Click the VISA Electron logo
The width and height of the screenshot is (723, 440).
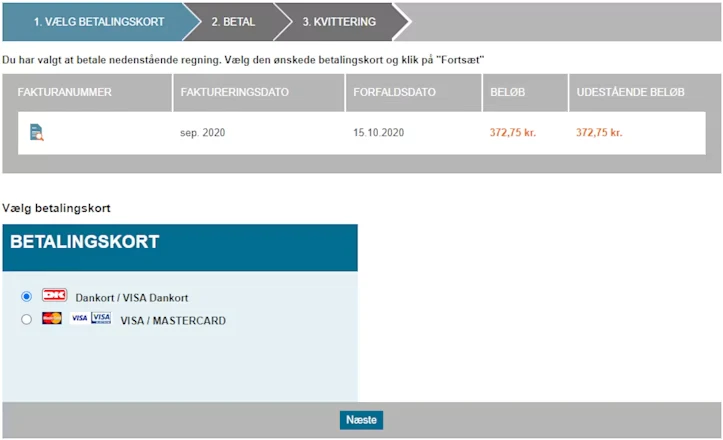coord(101,319)
